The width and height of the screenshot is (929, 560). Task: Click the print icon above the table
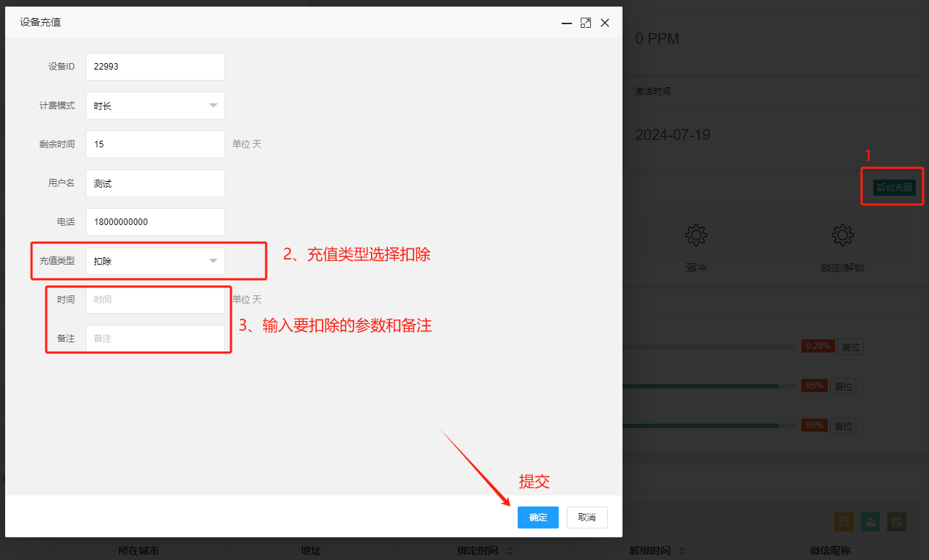[897, 522]
